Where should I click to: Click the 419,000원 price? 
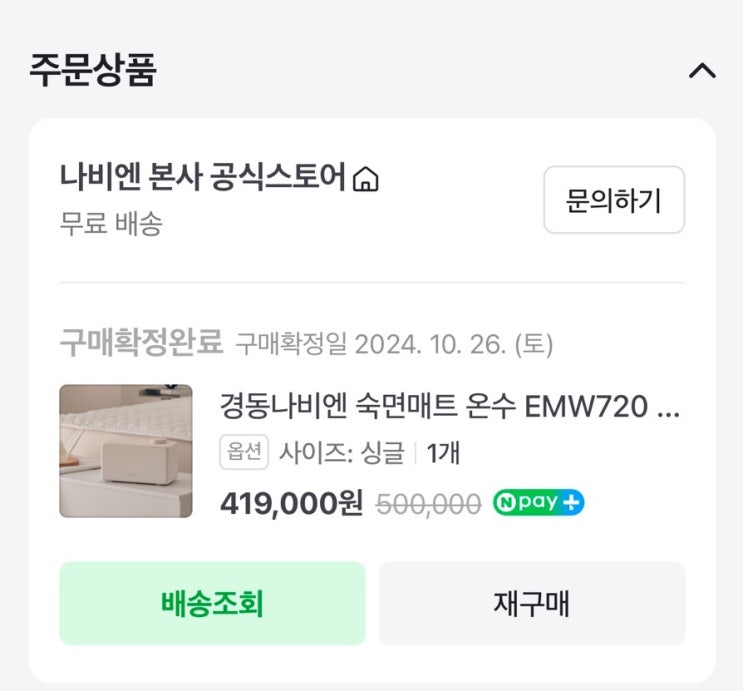coord(291,503)
